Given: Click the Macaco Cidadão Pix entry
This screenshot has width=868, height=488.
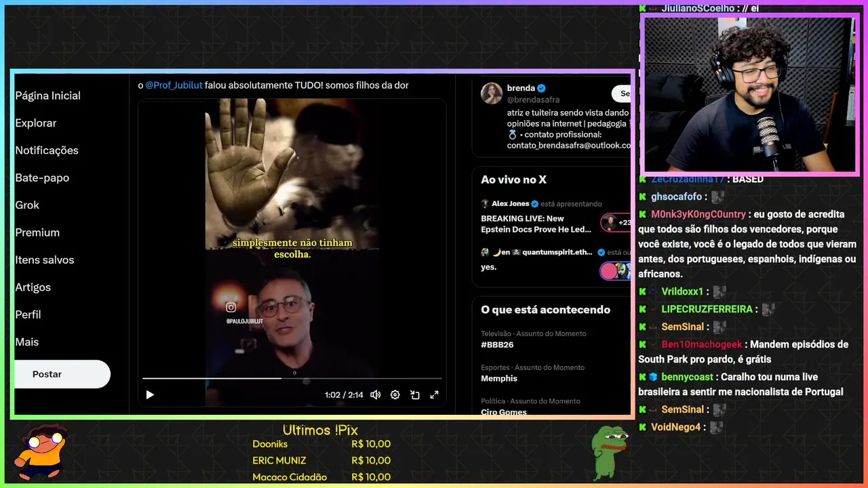Looking at the screenshot, I should point(321,477).
